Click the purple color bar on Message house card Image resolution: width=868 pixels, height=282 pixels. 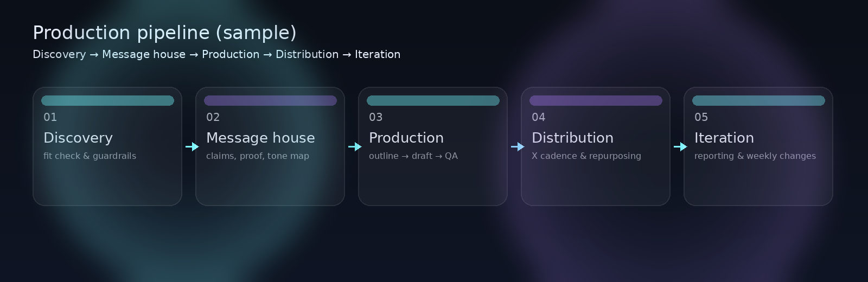pyautogui.click(x=270, y=100)
